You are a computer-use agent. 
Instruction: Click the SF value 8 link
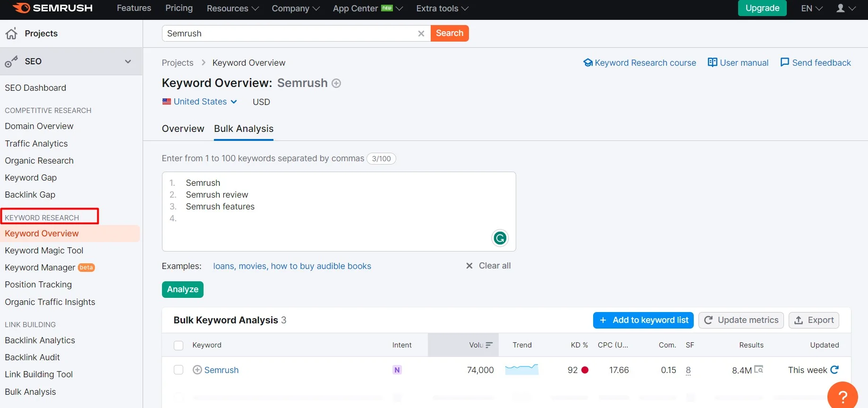coord(688,370)
